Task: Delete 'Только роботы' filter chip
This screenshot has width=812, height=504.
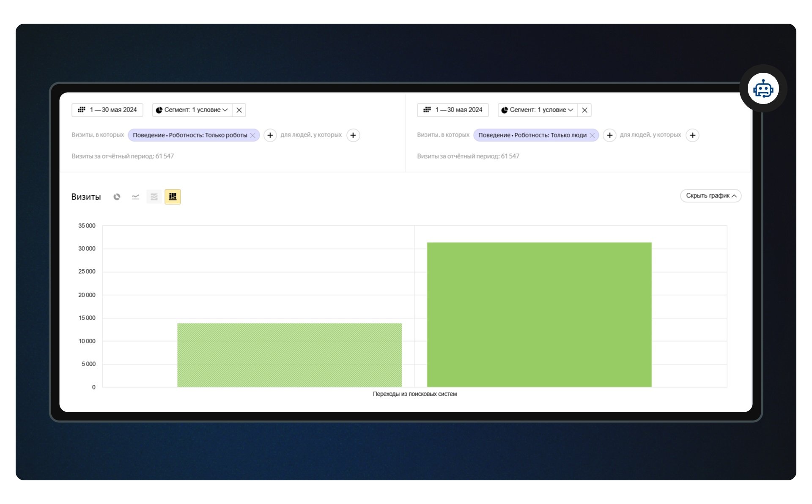Action: coord(252,135)
